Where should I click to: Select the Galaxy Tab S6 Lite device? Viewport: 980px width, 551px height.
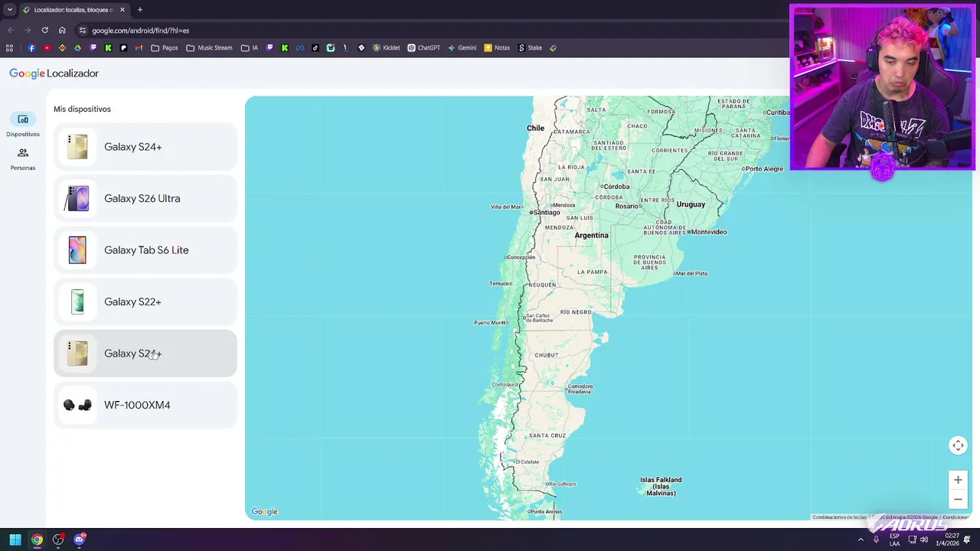click(x=145, y=250)
